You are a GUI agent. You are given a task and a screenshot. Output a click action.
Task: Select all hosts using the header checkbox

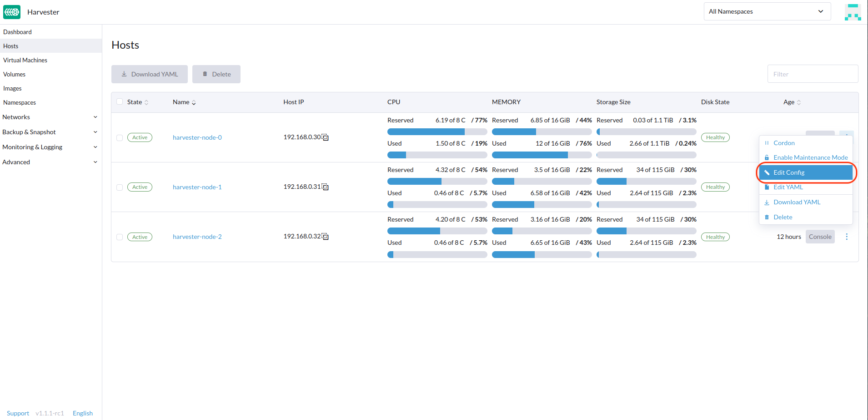(120, 101)
